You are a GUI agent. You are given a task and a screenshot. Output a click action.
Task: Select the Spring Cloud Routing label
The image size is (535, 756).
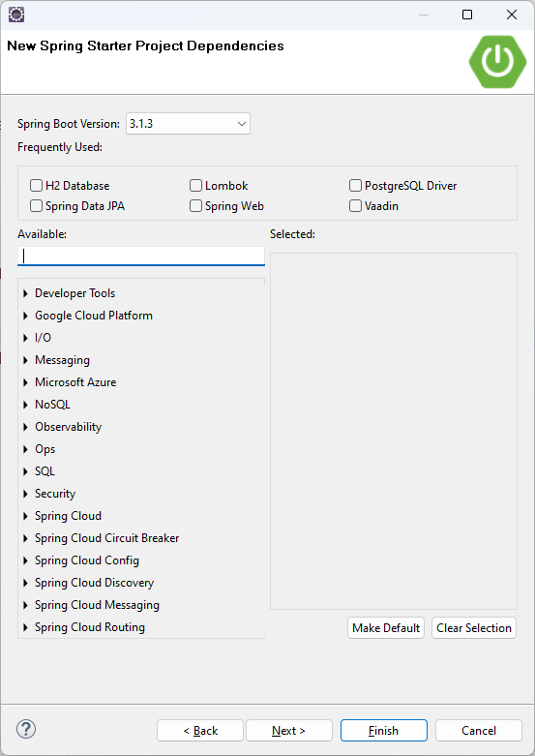(x=90, y=627)
